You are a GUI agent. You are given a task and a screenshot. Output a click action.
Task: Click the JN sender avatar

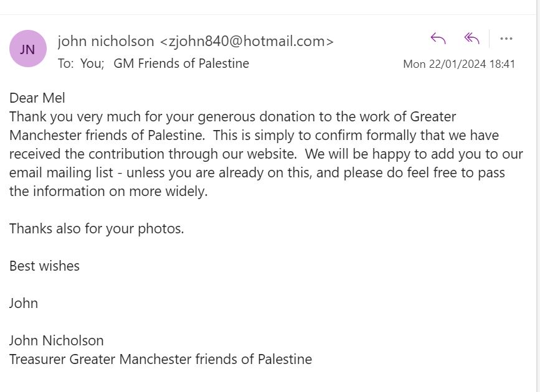(x=27, y=49)
